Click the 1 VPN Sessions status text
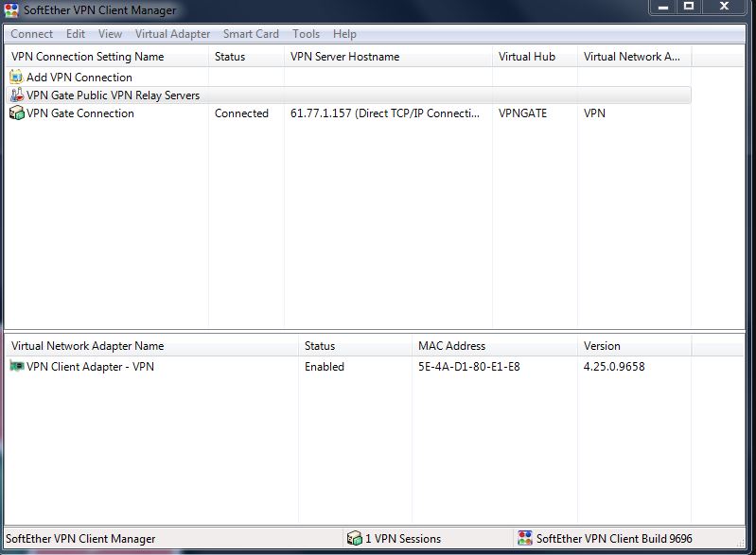756x555 pixels. (403, 539)
